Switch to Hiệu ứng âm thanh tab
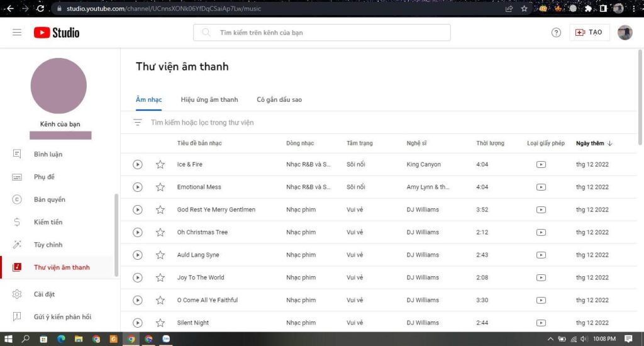Image resolution: width=644 pixels, height=346 pixels. pyautogui.click(x=209, y=99)
